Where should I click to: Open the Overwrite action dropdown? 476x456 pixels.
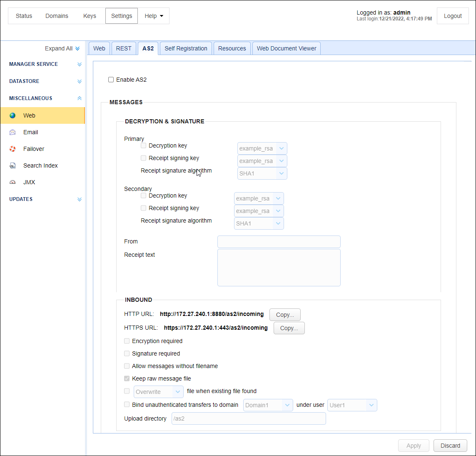tap(159, 391)
